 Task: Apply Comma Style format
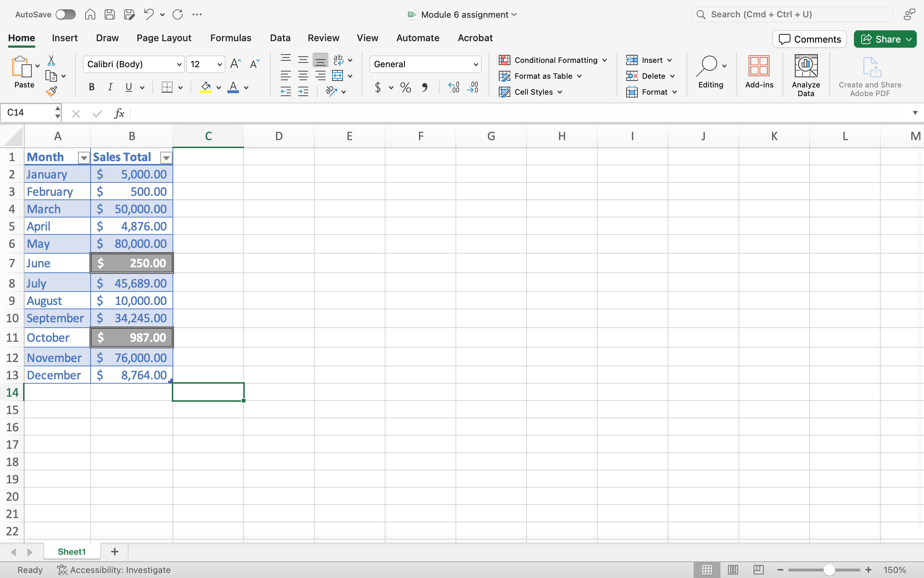click(x=424, y=87)
